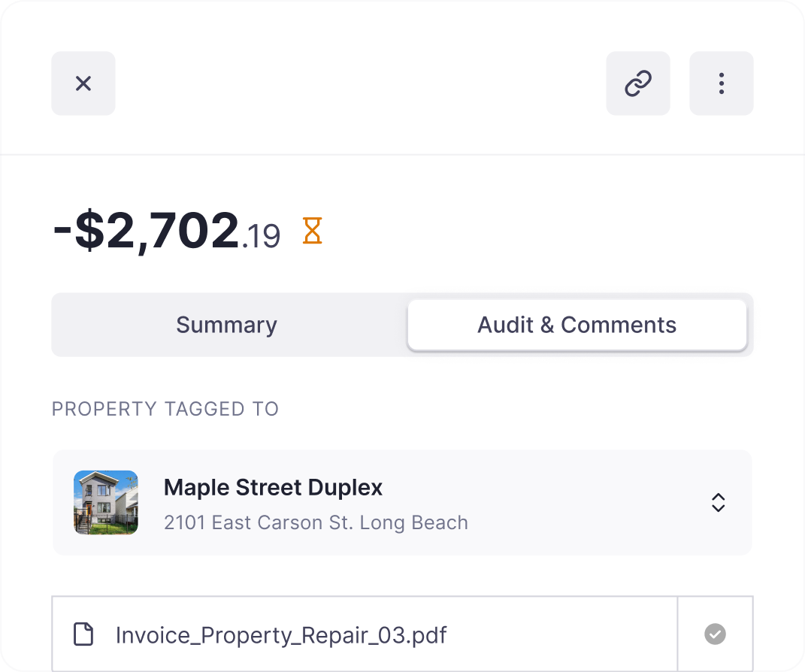805x672 pixels.
Task: Select the -$2,702 transaction amount
Action: coord(146,231)
